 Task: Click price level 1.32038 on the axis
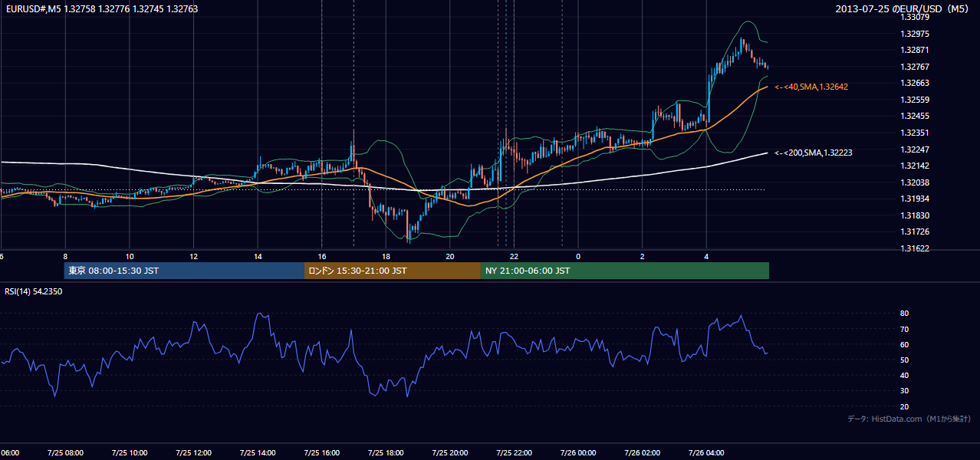coord(914,182)
